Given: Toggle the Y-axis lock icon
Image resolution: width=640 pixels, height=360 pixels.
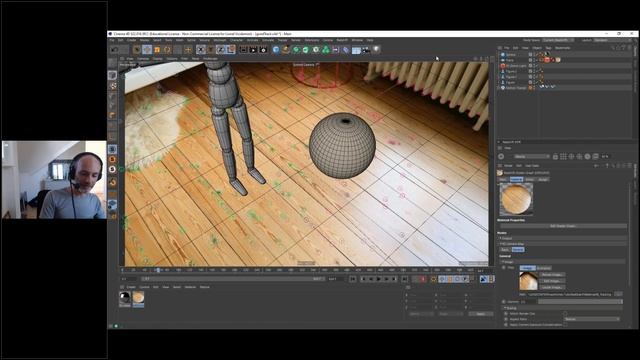Looking at the screenshot, I should tap(211, 50).
